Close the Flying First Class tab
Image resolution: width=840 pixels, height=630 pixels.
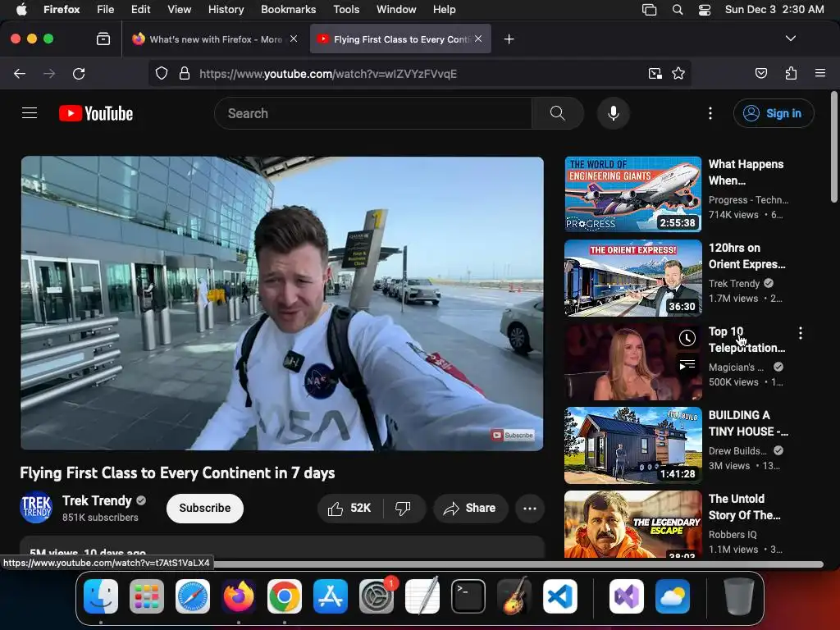478,39
